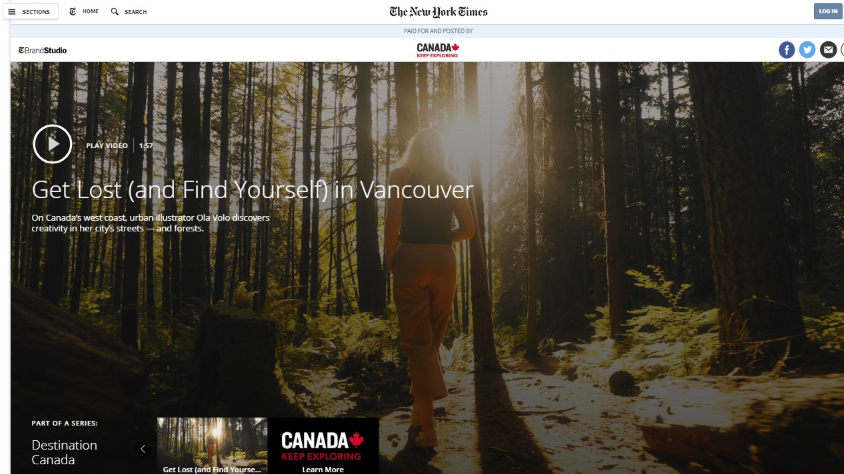
Task: Open the Get Lost forest thumbnail
Action: coord(212,445)
